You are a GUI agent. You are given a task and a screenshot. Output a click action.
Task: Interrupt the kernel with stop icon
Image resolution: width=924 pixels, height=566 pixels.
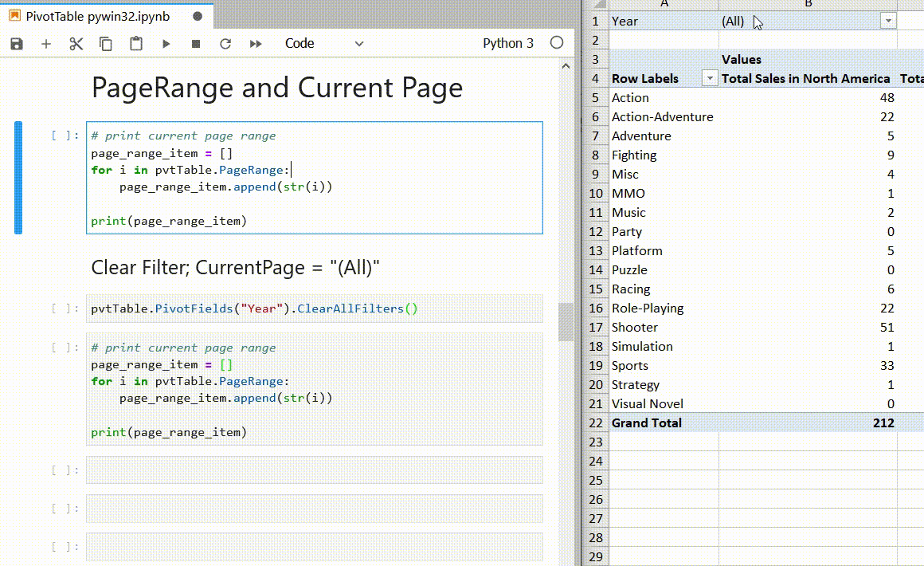pos(196,44)
